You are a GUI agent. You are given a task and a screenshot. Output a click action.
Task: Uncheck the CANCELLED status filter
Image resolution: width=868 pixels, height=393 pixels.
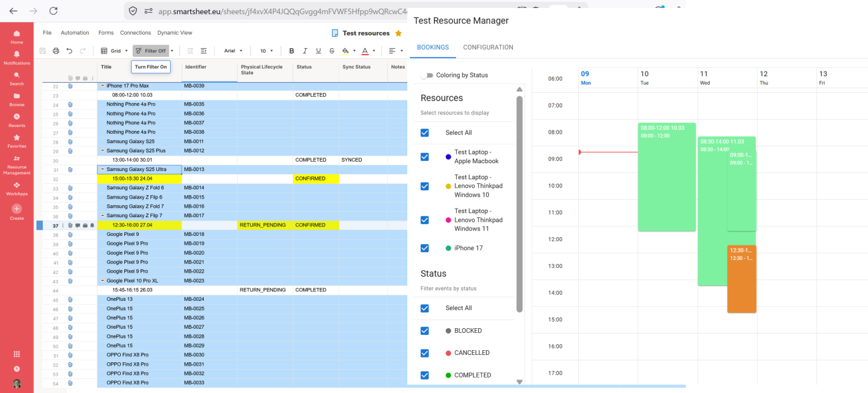pyautogui.click(x=425, y=353)
